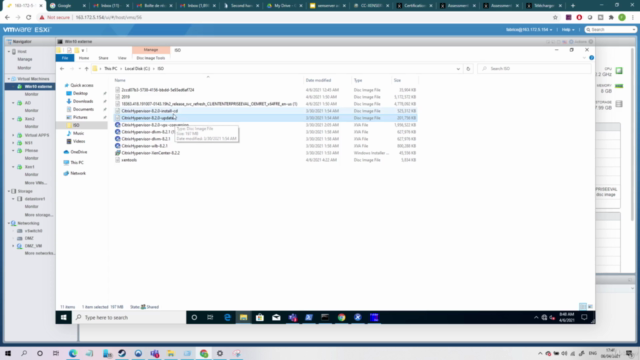Open Documents in Quick access
This screenshot has height=360, width=640.
pos(83,109)
